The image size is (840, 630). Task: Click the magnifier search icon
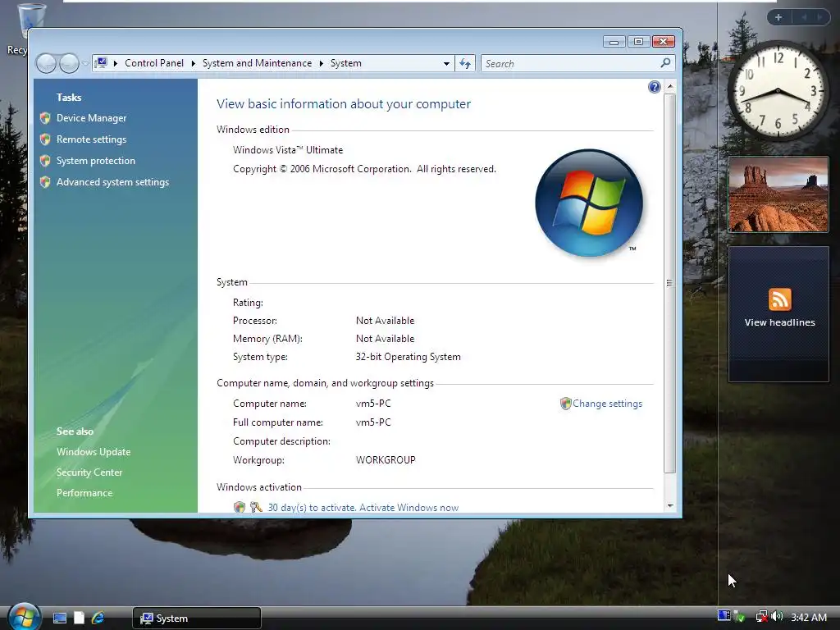tap(665, 63)
